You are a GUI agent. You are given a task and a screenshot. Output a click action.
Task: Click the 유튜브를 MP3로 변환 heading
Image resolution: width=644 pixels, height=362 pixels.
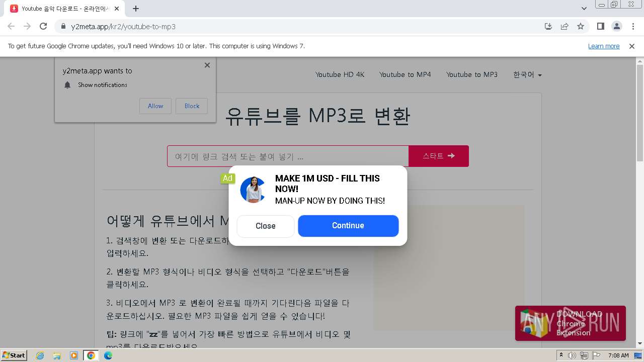(317, 116)
